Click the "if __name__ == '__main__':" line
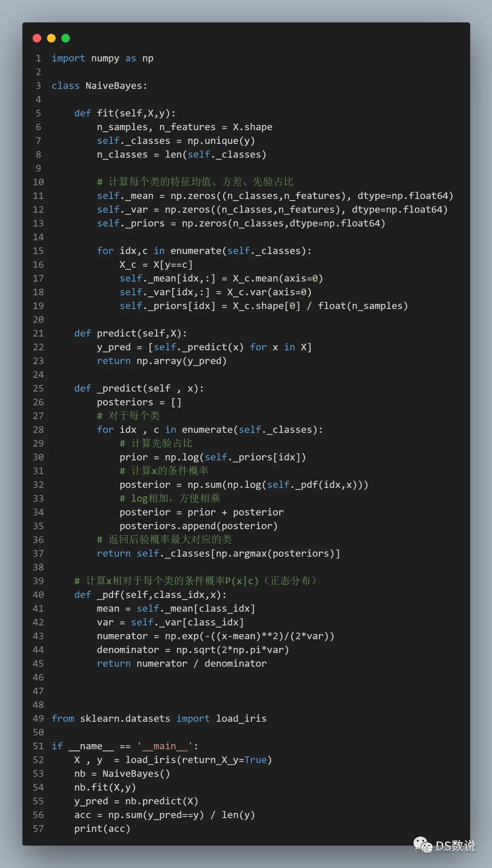492x868 pixels. [125, 746]
